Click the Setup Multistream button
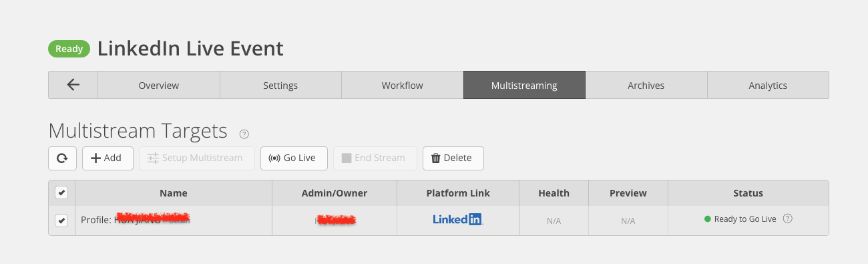 (197, 158)
